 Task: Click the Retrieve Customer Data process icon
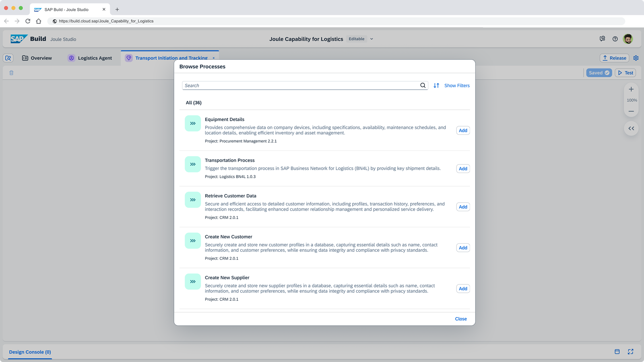pyautogui.click(x=193, y=200)
